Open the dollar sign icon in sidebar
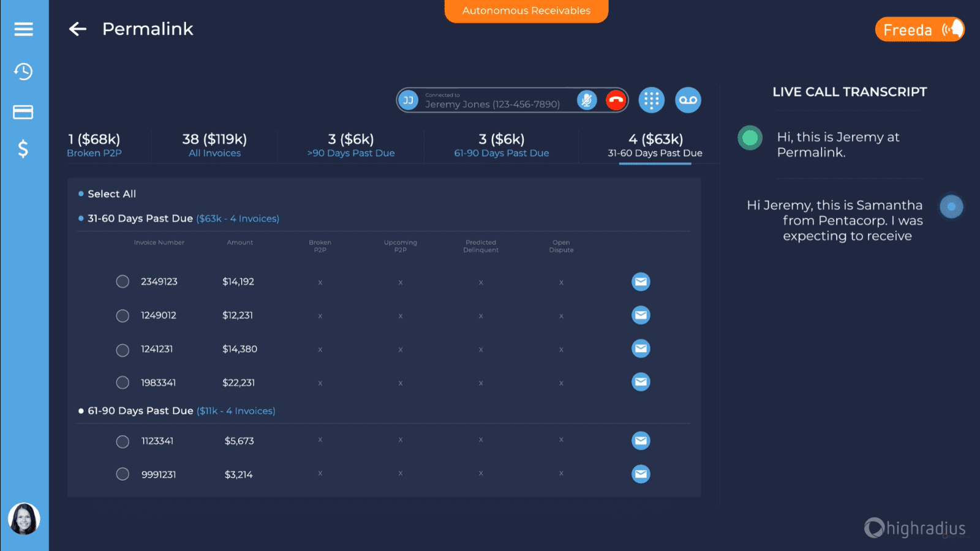Image resolution: width=980 pixels, height=551 pixels. point(23,149)
